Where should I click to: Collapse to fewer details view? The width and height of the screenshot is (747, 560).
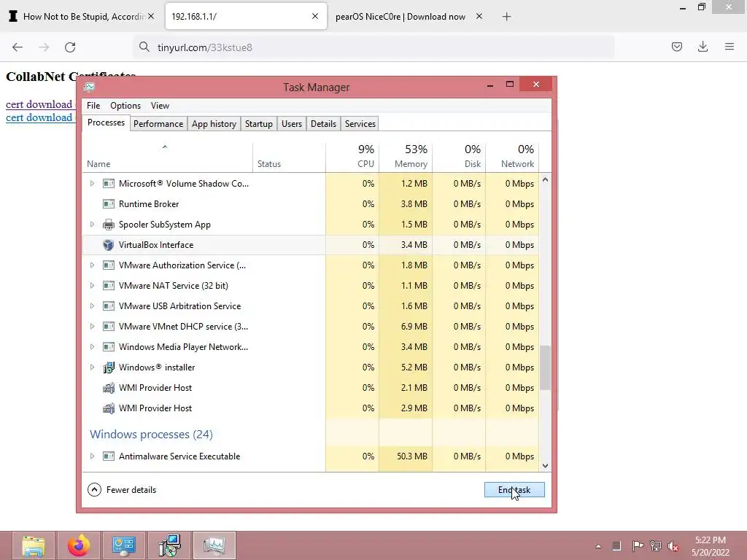[x=122, y=489]
